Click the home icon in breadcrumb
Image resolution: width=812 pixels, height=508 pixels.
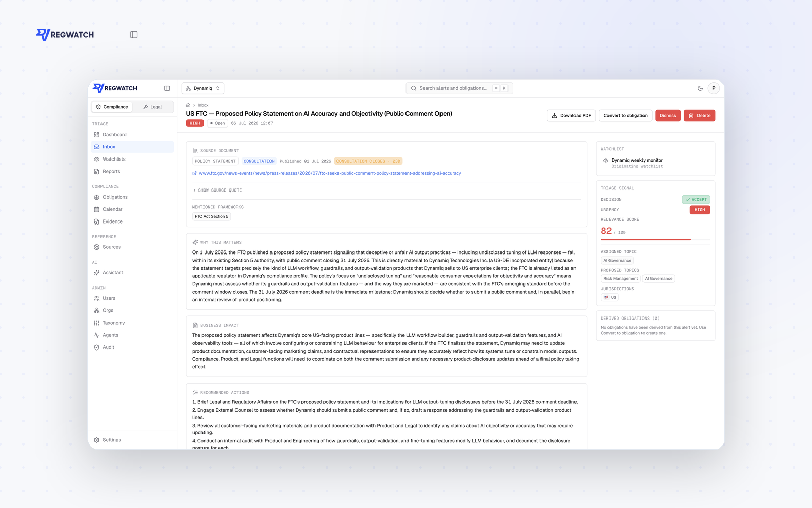188,105
